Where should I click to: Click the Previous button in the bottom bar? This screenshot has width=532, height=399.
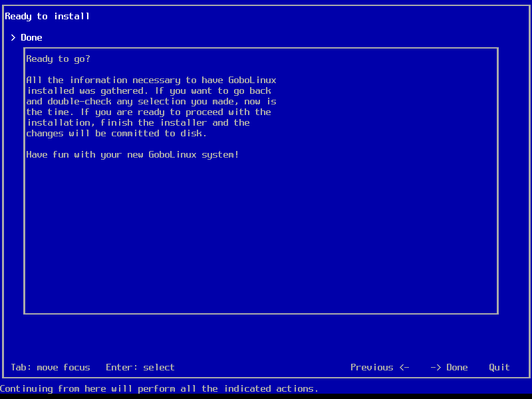(x=371, y=367)
